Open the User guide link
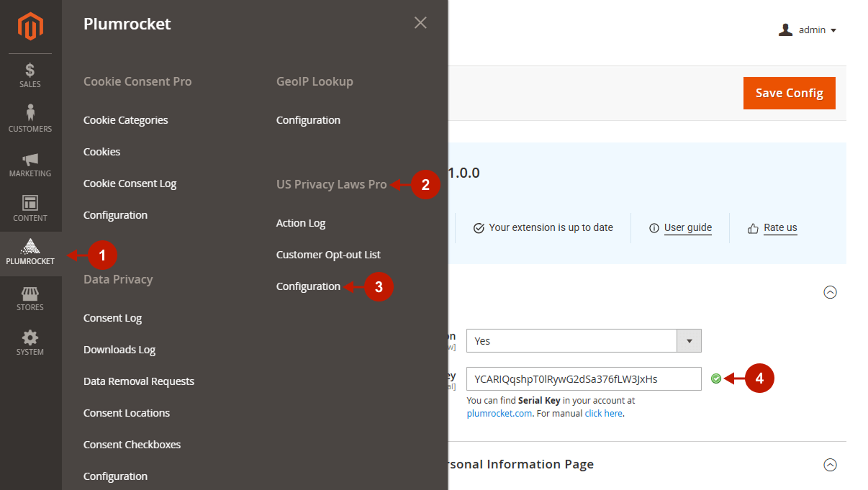Image resolution: width=868 pixels, height=490 pixels. click(x=688, y=227)
